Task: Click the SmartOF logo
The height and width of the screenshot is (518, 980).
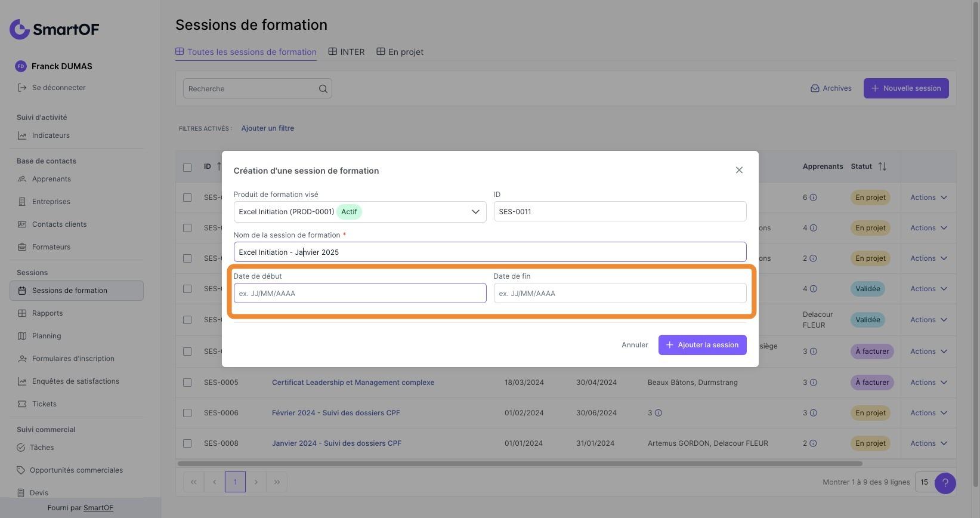Action: point(54,29)
